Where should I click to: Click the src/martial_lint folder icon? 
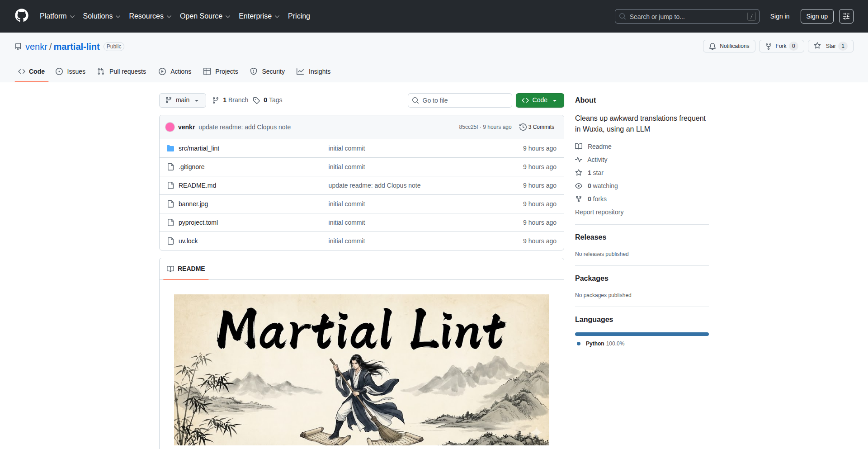170,148
